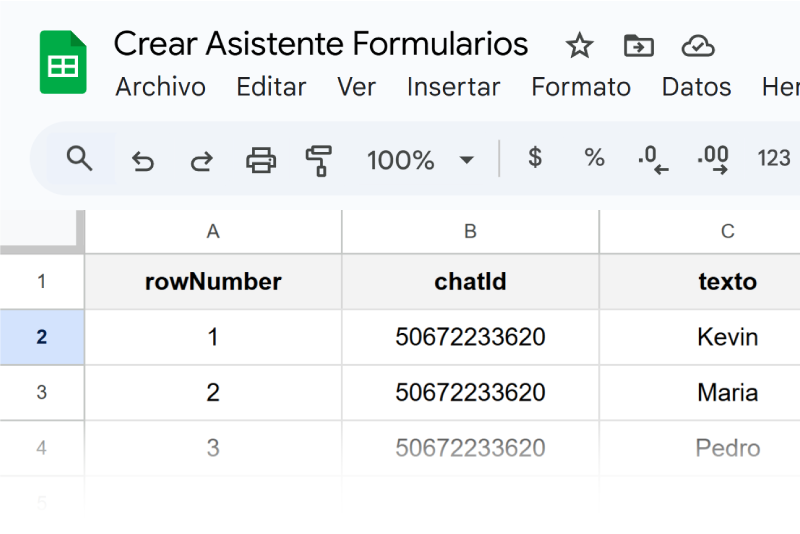Undo the last action
The width and height of the screenshot is (800, 534).
click(x=143, y=161)
